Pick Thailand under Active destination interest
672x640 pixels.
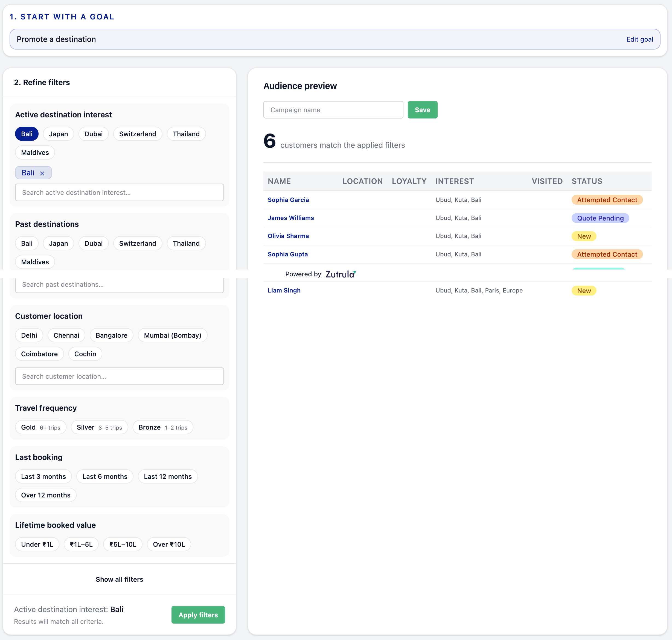[186, 134]
